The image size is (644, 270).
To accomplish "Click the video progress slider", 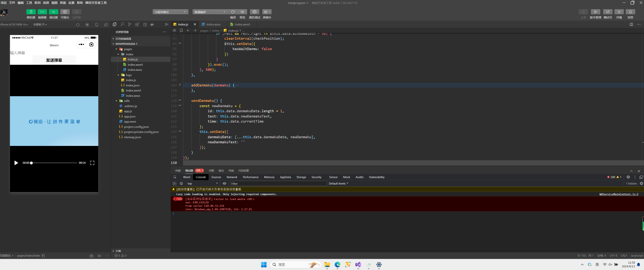I will click(54, 163).
